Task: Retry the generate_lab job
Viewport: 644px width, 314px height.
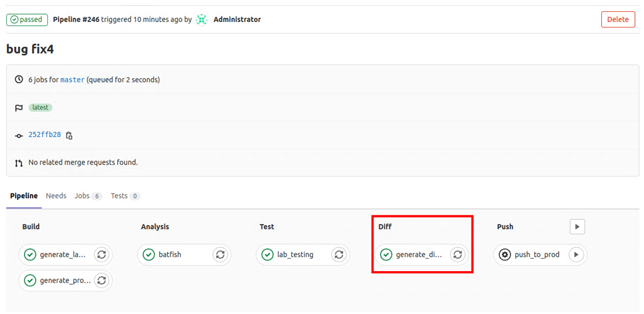Action: tap(101, 255)
